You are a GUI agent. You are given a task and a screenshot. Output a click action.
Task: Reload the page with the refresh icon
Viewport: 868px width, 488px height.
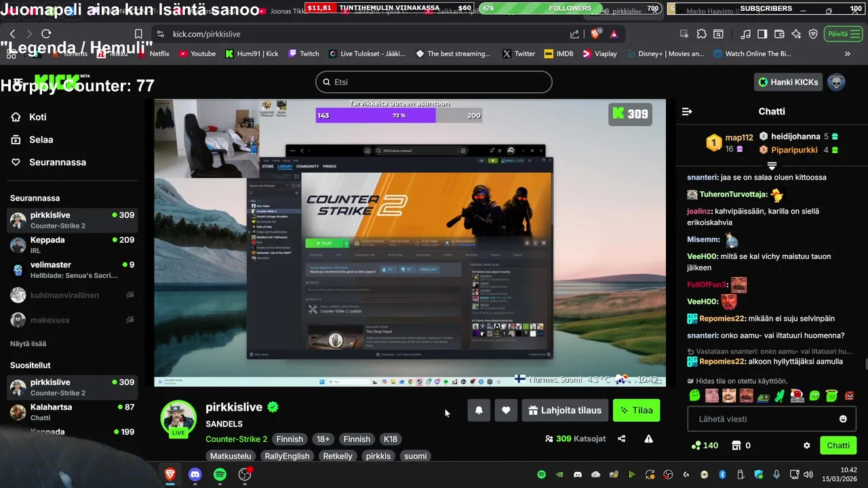46,34
